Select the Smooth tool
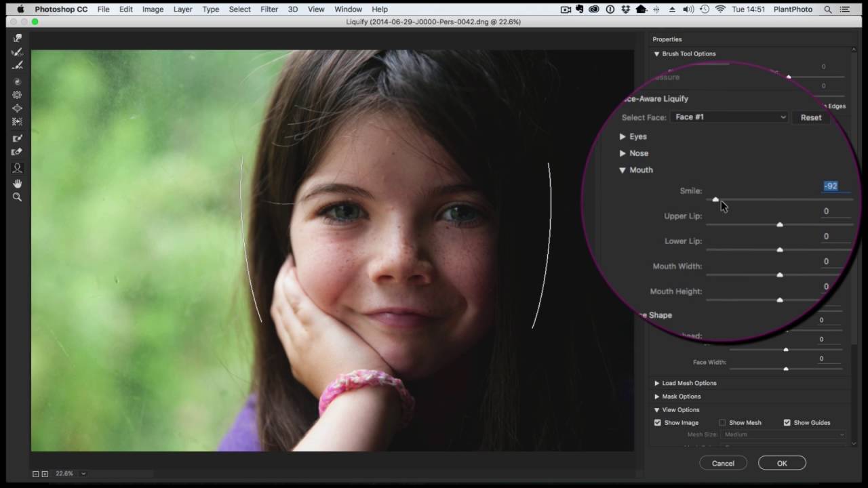This screenshot has width=868, height=488. [x=18, y=66]
